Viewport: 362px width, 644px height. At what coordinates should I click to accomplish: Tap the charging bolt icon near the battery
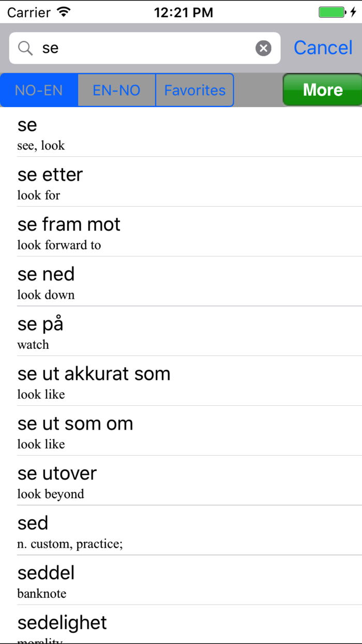pos(354,11)
